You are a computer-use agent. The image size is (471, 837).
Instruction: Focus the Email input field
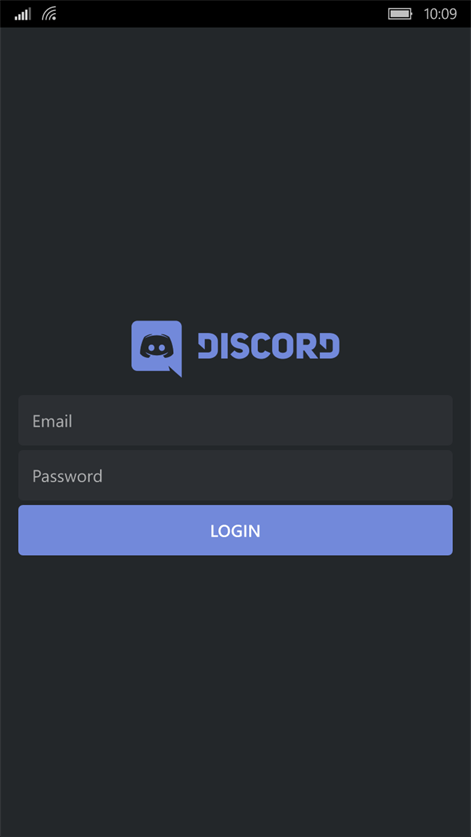[x=236, y=420]
